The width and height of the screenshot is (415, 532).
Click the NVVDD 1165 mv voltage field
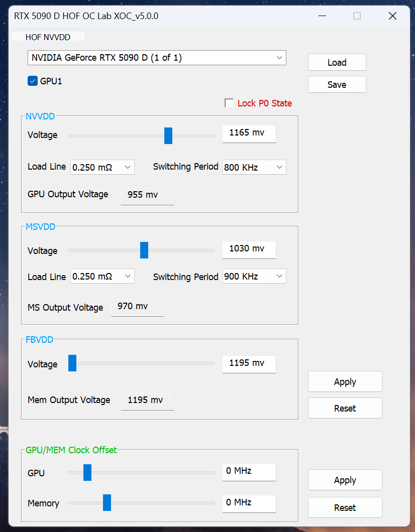tap(249, 134)
